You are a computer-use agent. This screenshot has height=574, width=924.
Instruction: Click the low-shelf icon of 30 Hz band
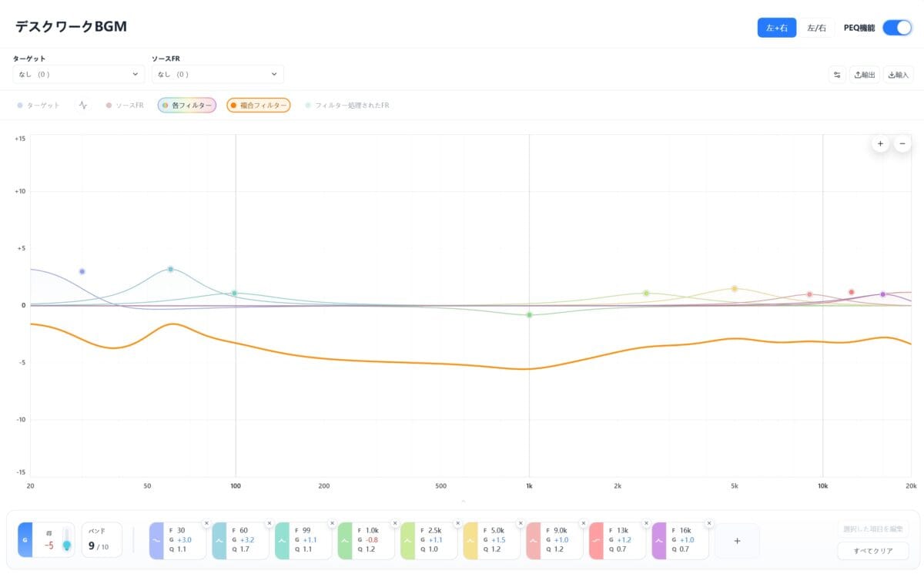[156, 541]
